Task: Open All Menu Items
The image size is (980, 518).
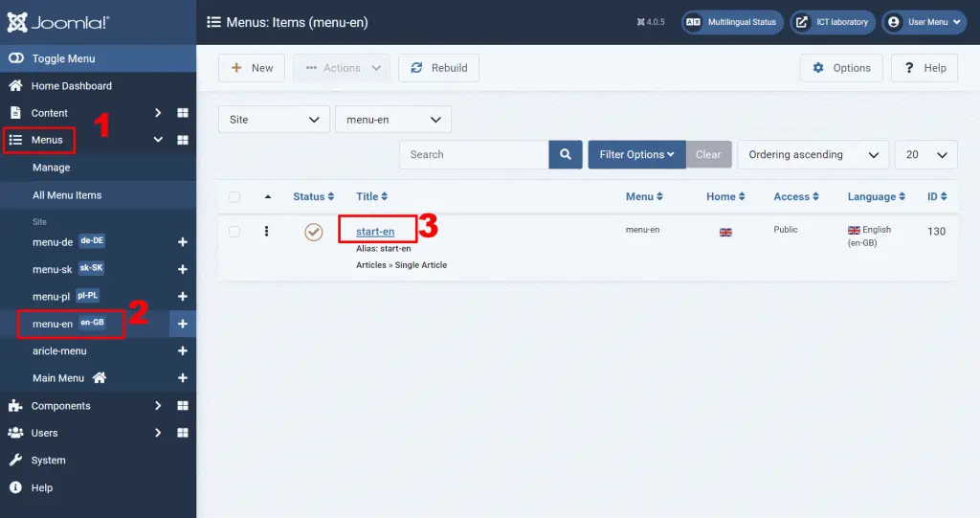Action: coord(67,195)
